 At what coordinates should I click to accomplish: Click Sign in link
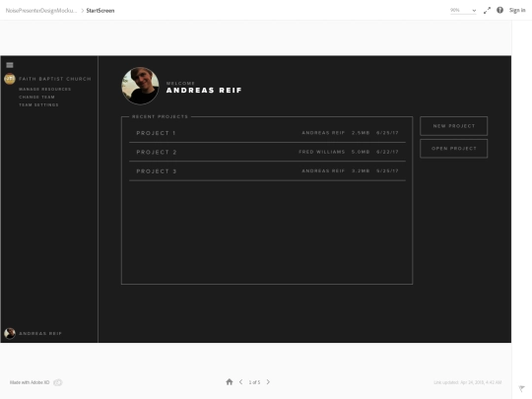[517, 10]
